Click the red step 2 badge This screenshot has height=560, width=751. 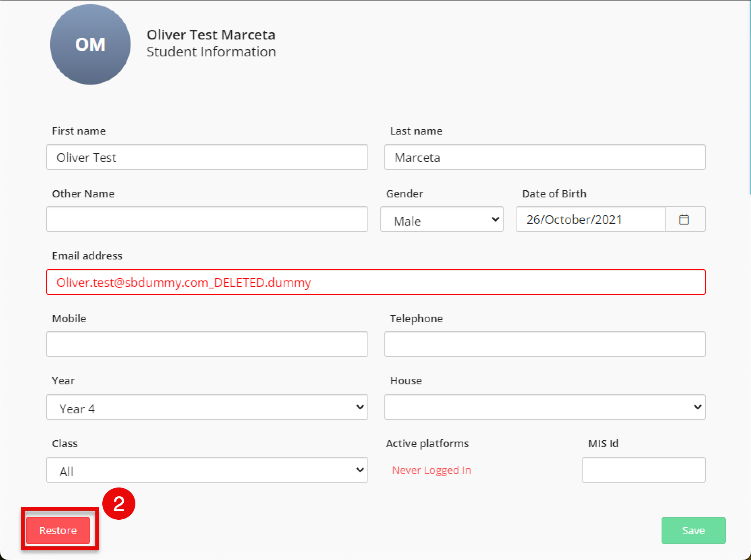coord(119,504)
